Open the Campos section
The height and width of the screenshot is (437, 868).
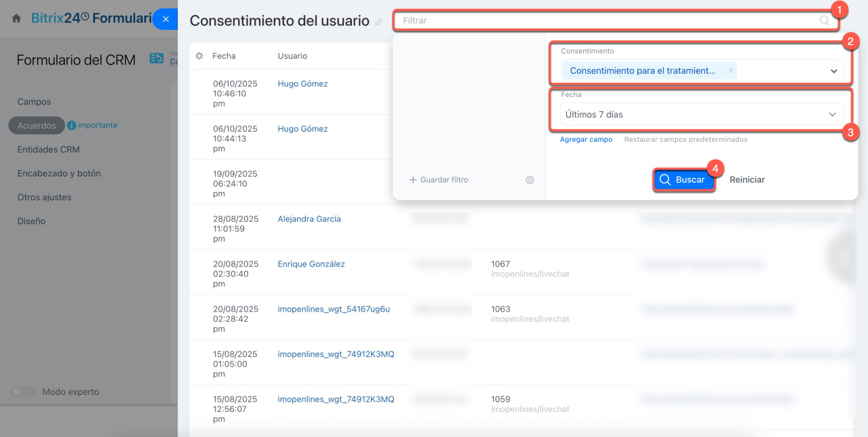34,102
